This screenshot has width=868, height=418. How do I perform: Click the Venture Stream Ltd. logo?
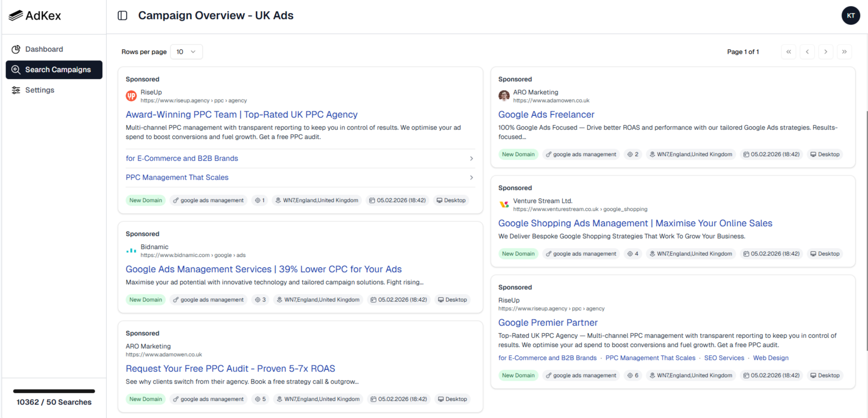[x=504, y=205]
